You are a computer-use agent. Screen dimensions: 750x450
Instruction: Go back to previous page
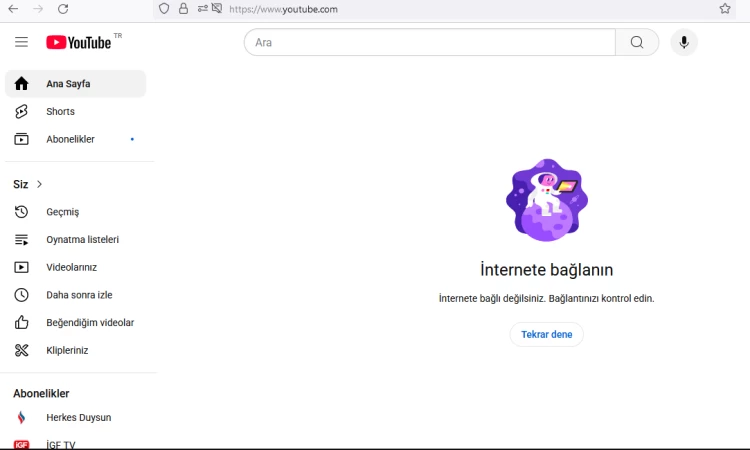[x=13, y=9]
